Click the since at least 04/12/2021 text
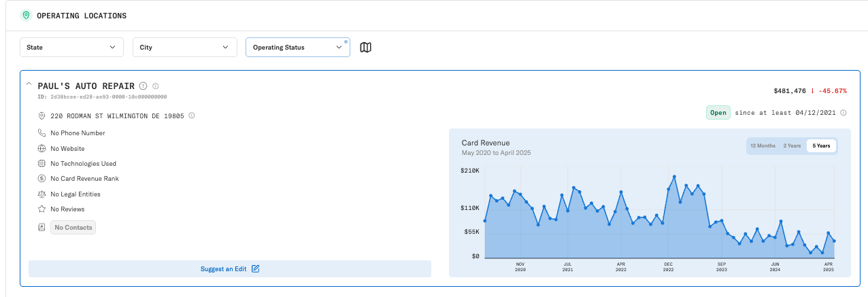This screenshot has height=297, width=868. [786, 113]
